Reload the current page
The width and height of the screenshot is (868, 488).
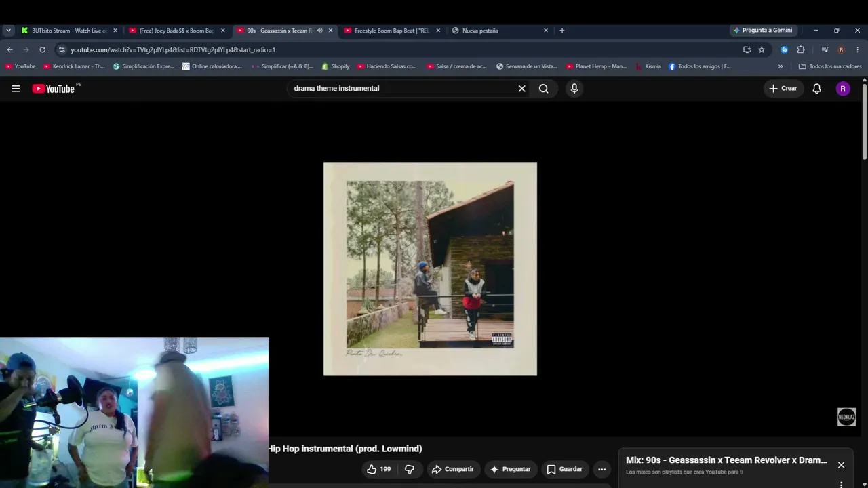click(42, 49)
